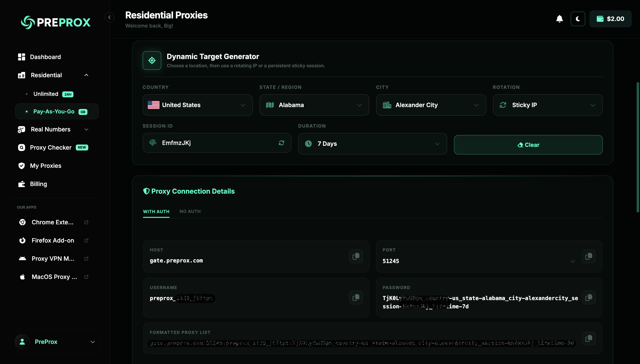
Task: Collapse the sidebar with arrow button
Action: (109, 17)
